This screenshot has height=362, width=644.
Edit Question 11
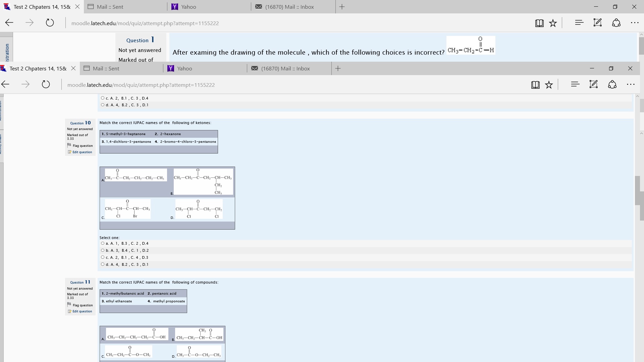82,311
